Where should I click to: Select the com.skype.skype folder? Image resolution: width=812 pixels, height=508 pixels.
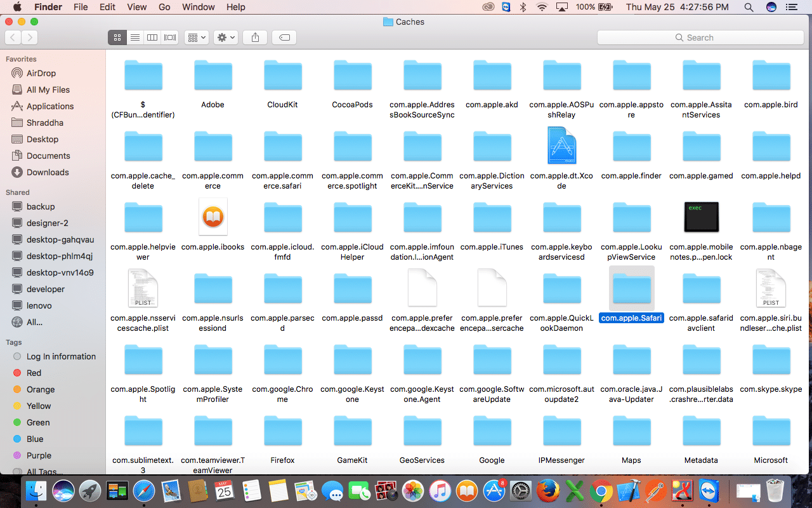coord(771,361)
